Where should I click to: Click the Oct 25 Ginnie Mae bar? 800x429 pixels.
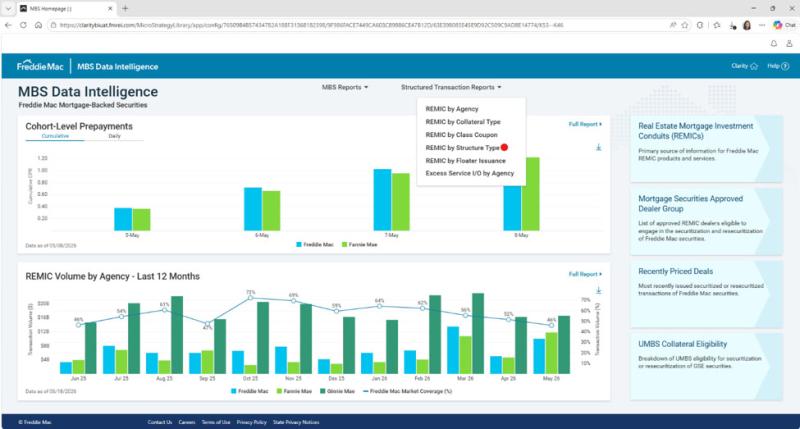263,338
